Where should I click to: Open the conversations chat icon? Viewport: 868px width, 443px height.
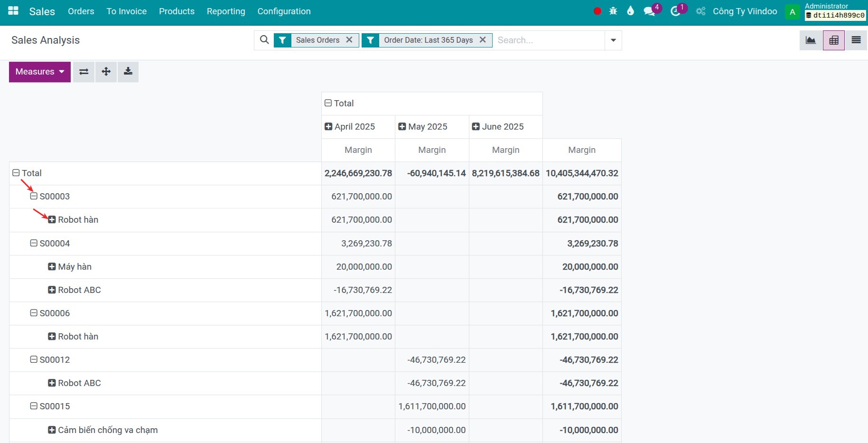click(x=649, y=11)
